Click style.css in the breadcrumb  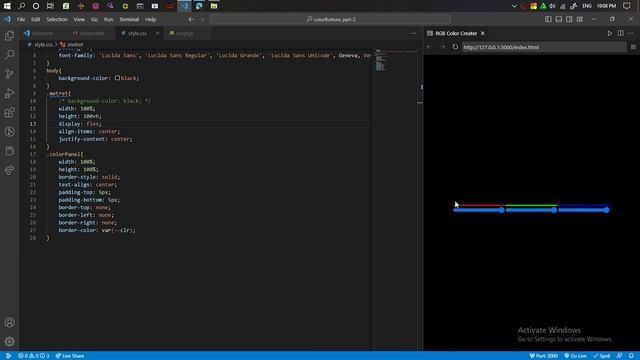(43, 44)
